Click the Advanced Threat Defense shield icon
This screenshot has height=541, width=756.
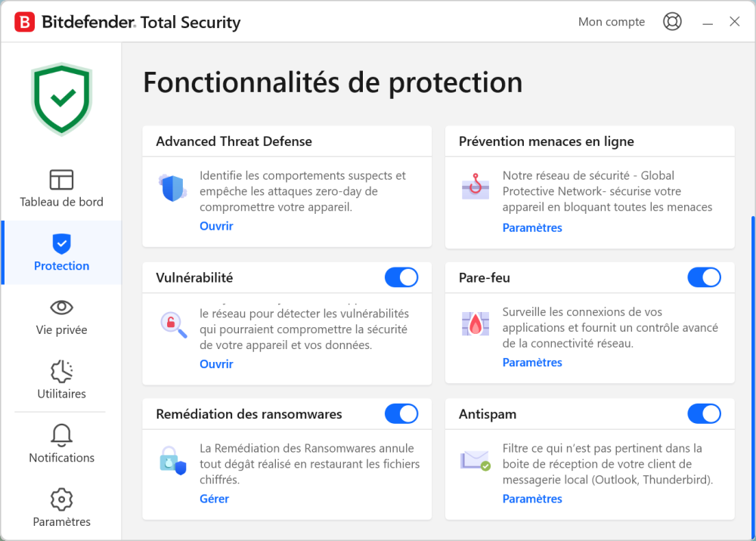pos(173,187)
